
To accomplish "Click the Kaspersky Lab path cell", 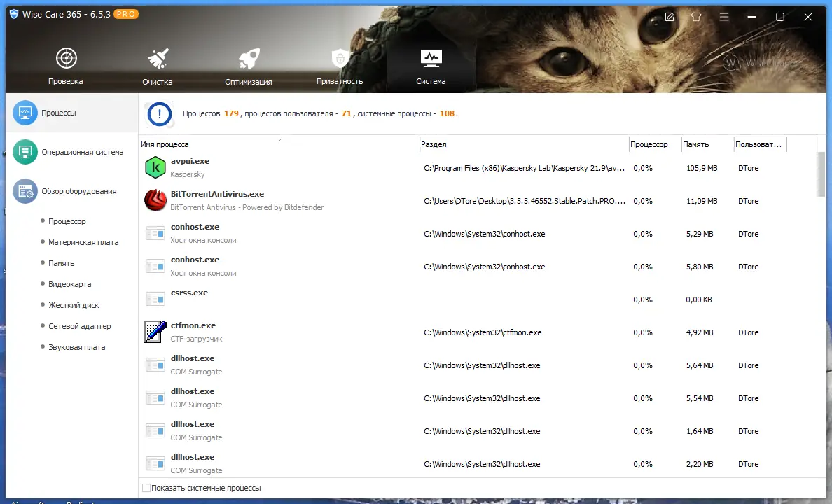I will (x=525, y=167).
